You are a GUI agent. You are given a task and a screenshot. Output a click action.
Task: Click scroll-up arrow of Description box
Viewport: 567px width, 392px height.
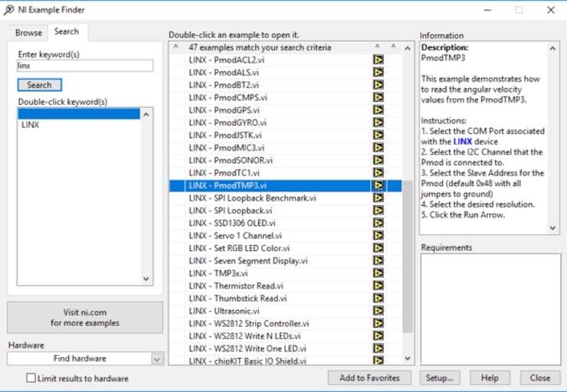click(x=553, y=48)
